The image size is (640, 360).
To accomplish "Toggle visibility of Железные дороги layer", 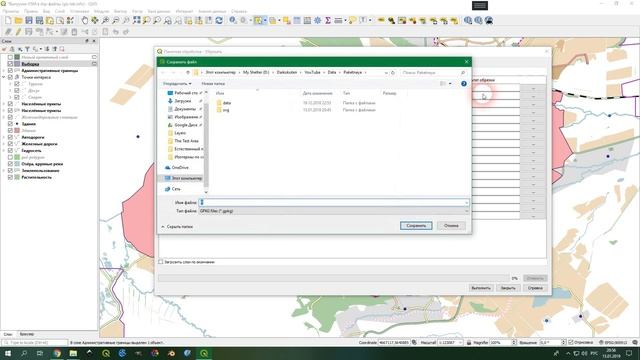I will click(x=10, y=144).
